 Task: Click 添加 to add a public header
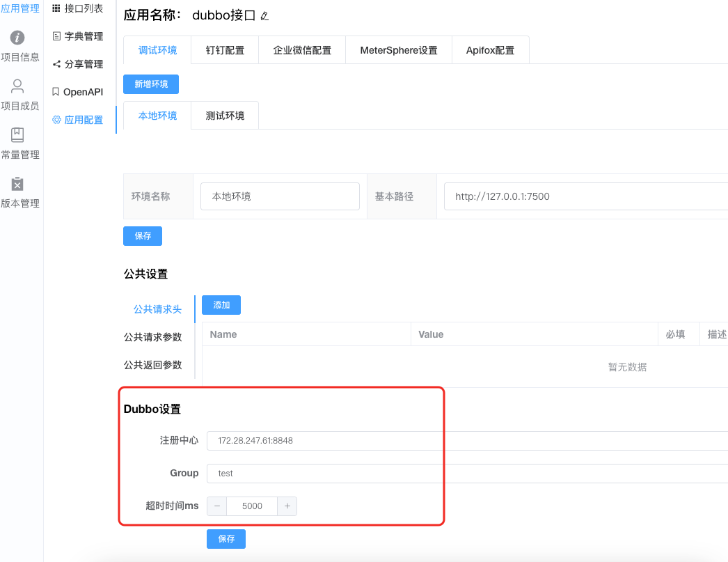[221, 305]
